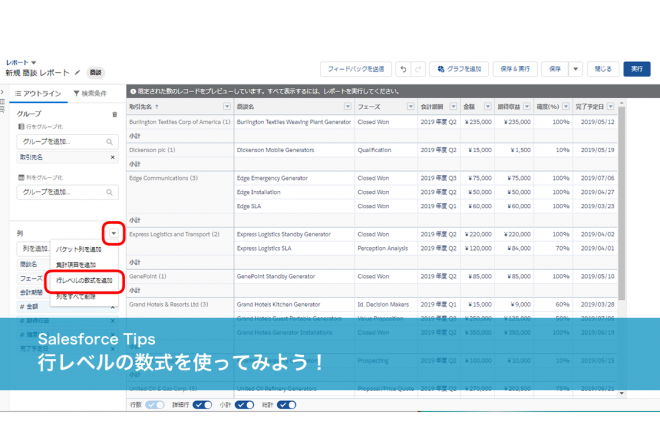
Task: Click scrollbar up arrow at table top
Action: coord(622,103)
